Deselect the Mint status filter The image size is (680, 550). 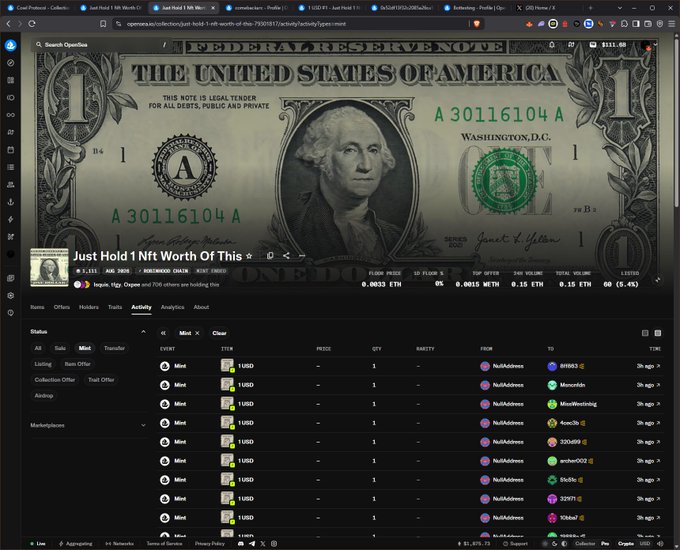85,348
